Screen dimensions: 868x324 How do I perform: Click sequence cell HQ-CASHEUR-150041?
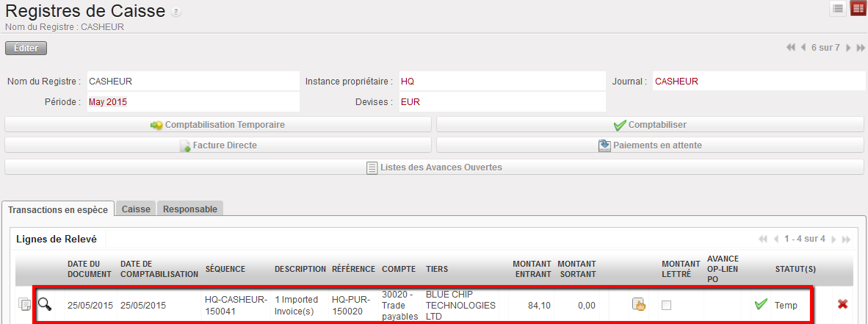(236, 304)
